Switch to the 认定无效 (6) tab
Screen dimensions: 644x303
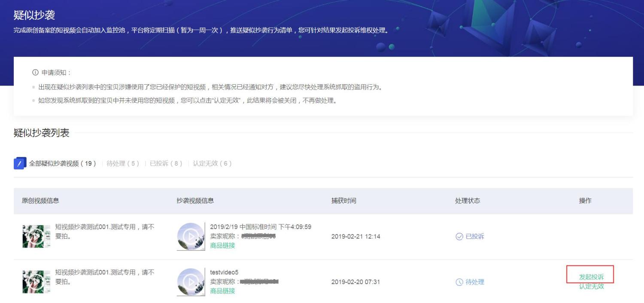coord(212,163)
